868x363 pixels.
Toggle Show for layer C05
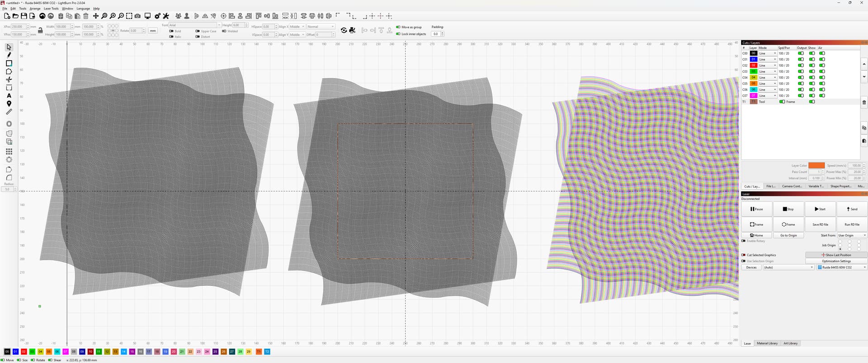(x=812, y=84)
